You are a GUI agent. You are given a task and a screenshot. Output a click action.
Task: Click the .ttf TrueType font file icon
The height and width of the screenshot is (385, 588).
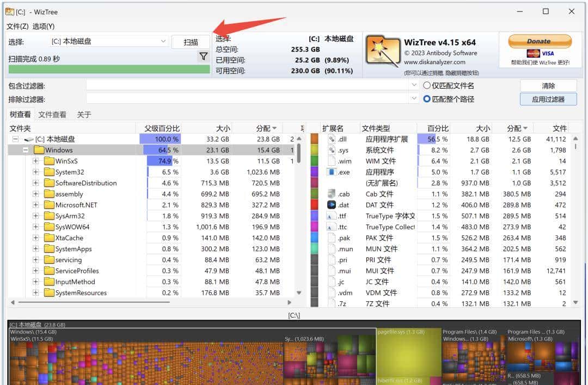coord(332,215)
